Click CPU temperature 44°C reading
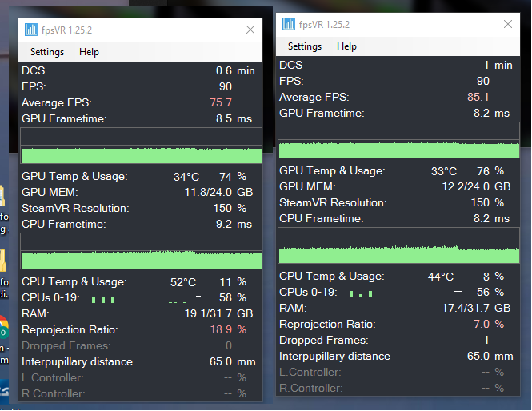The width and height of the screenshot is (532, 411). point(441,277)
